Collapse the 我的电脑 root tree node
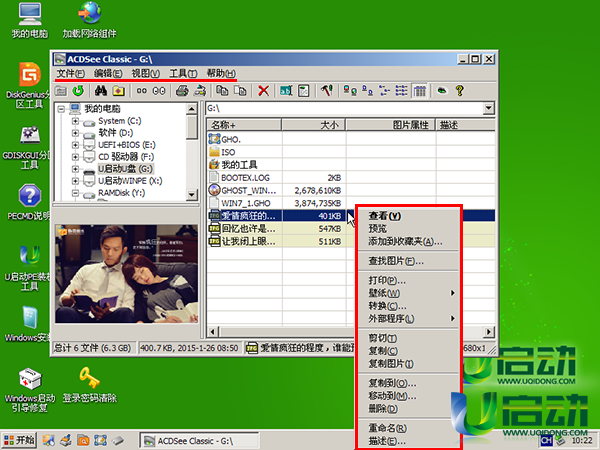Viewport: 600px width, 450px height. (61, 109)
